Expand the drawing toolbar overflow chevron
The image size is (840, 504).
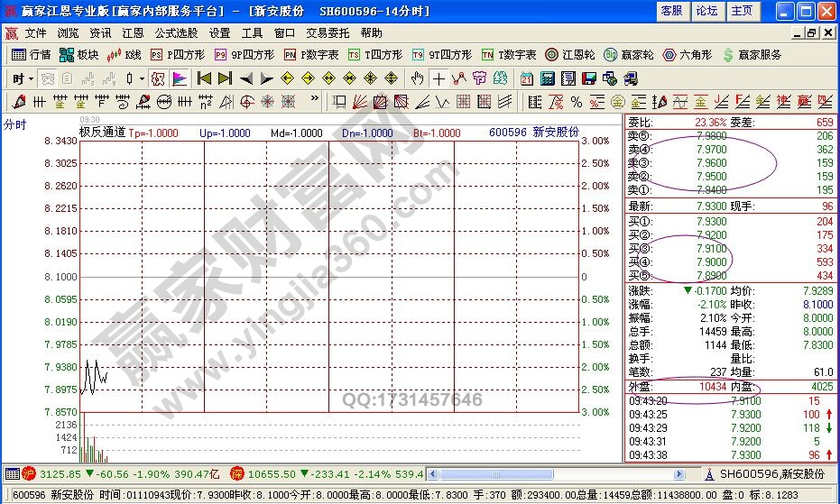(x=314, y=99)
